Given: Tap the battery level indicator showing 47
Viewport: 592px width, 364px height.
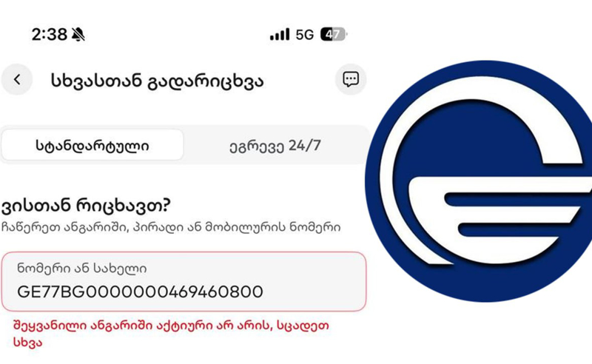Looking at the screenshot, I should (x=334, y=34).
